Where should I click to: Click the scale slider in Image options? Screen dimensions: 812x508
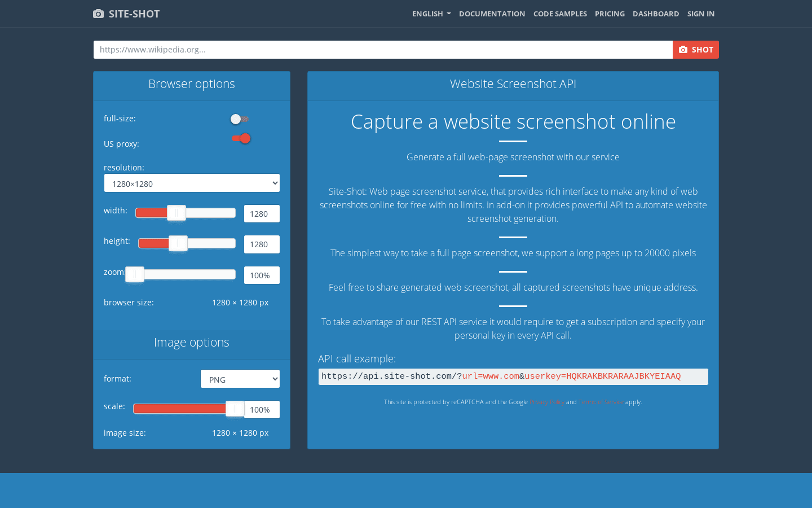235,408
